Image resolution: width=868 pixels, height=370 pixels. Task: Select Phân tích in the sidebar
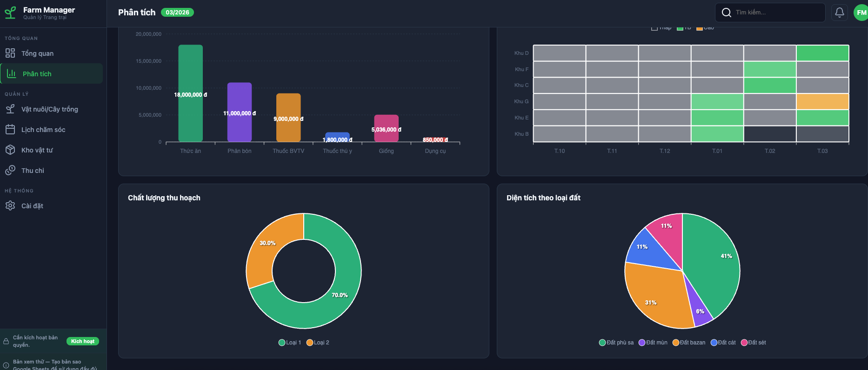[x=37, y=74]
